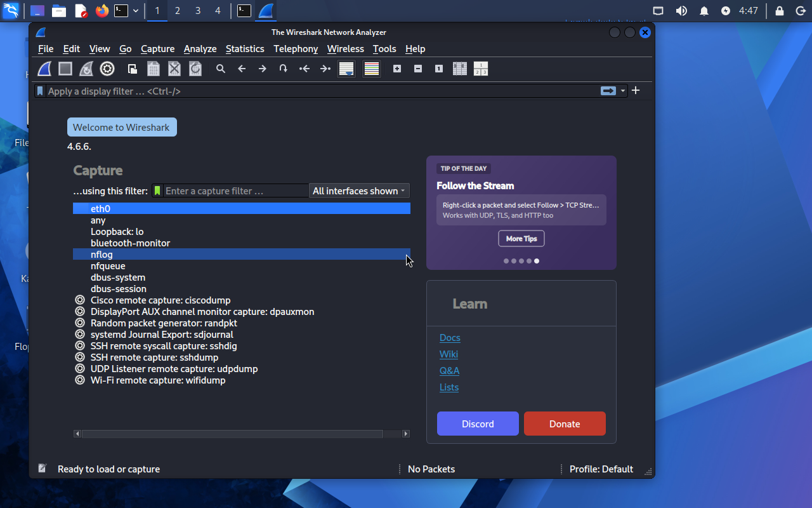Open the Q&A link
The height and width of the screenshot is (508, 812).
point(449,371)
